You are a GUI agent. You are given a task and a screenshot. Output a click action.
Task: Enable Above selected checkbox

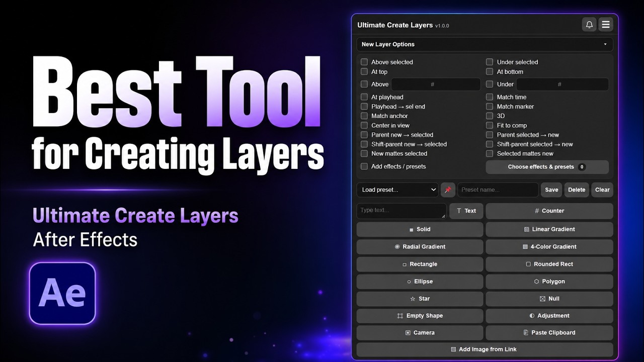(364, 62)
